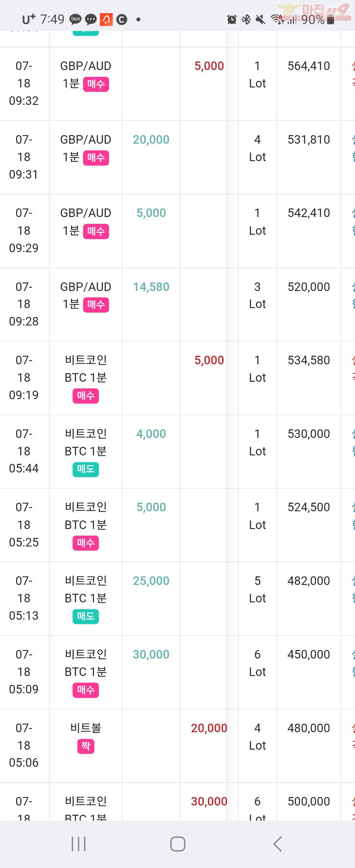Tap the 6 Lot cell for 05:09 trade

257,663
